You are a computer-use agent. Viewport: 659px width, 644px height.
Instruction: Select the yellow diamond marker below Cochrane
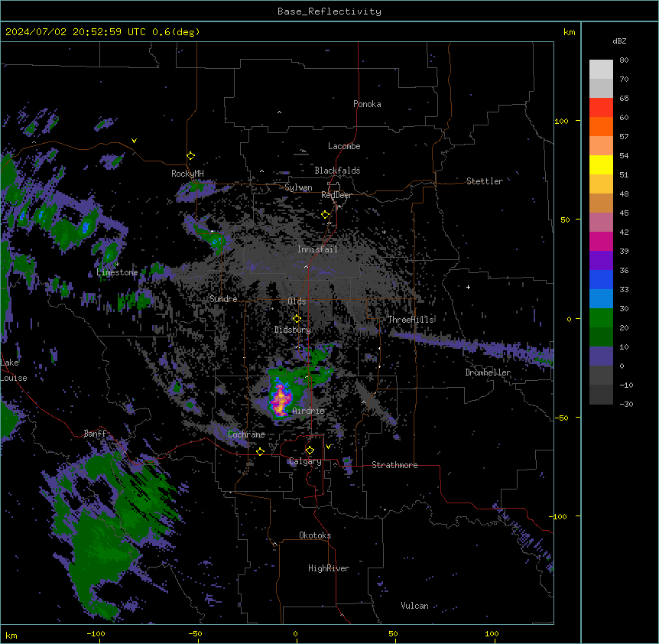pos(260,451)
